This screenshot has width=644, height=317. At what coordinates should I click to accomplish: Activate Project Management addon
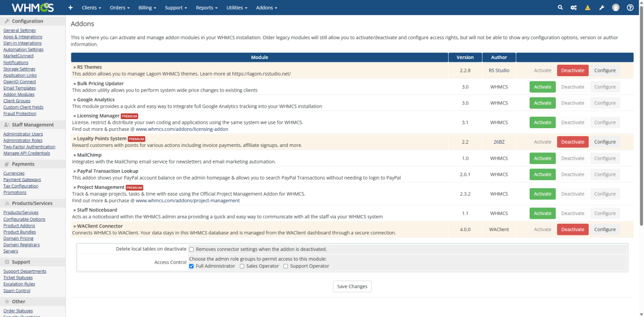pos(543,194)
